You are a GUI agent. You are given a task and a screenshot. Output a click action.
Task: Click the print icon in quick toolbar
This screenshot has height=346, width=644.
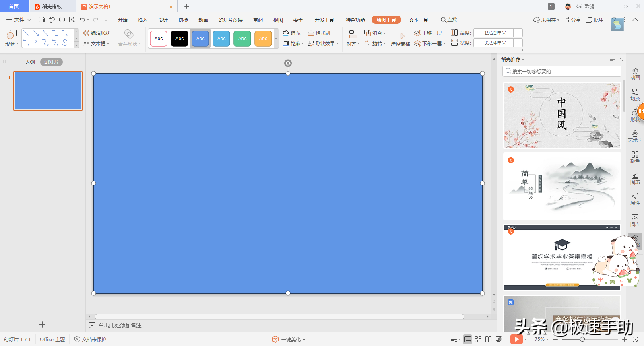point(62,20)
